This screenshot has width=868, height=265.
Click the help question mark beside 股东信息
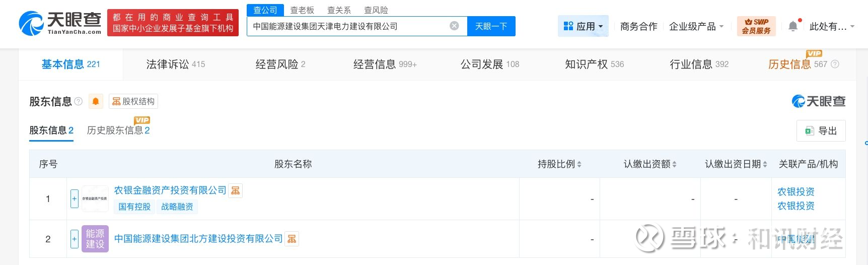coord(79,101)
